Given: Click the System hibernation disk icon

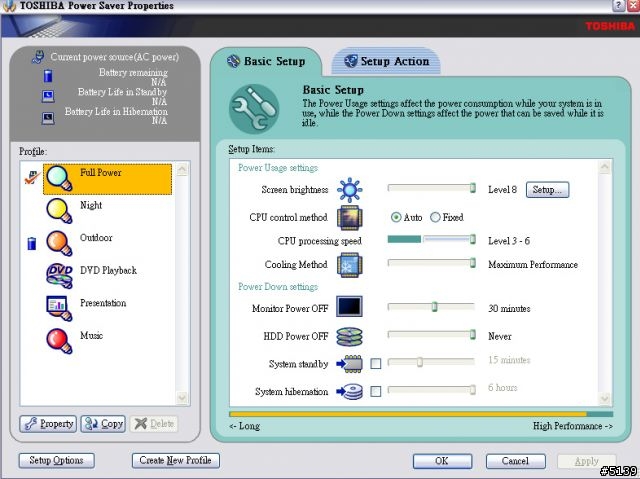Looking at the screenshot, I should pos(349,392).
